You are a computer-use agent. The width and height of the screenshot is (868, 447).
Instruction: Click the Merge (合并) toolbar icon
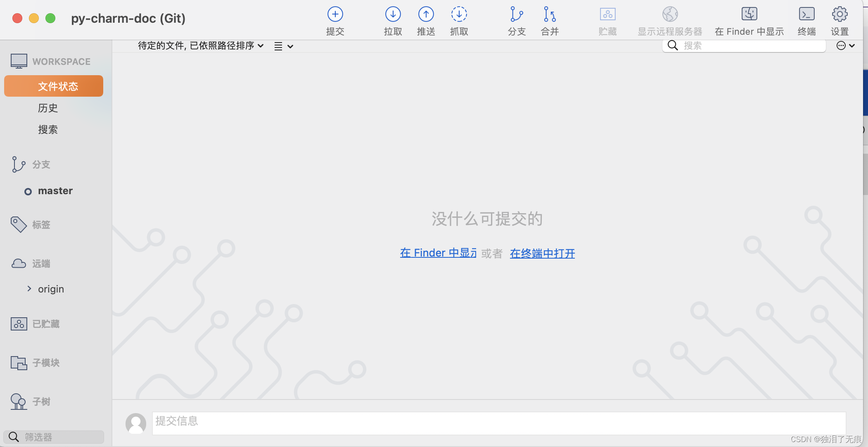(x=550, y=15)
